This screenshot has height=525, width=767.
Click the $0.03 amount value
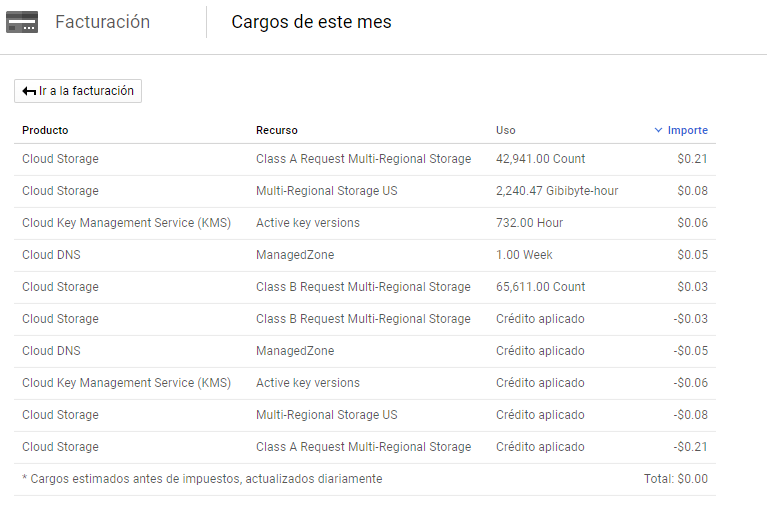[692, 287]
